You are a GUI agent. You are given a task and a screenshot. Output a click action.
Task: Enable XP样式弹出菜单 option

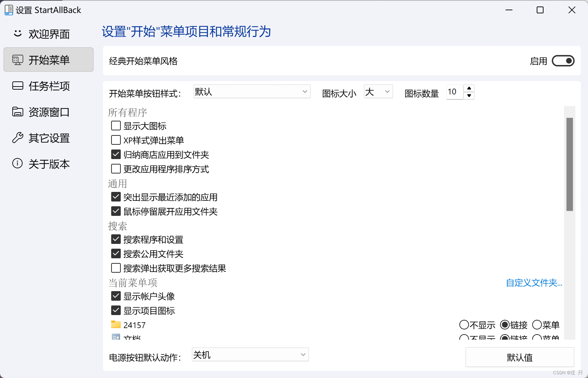(116, 140)
